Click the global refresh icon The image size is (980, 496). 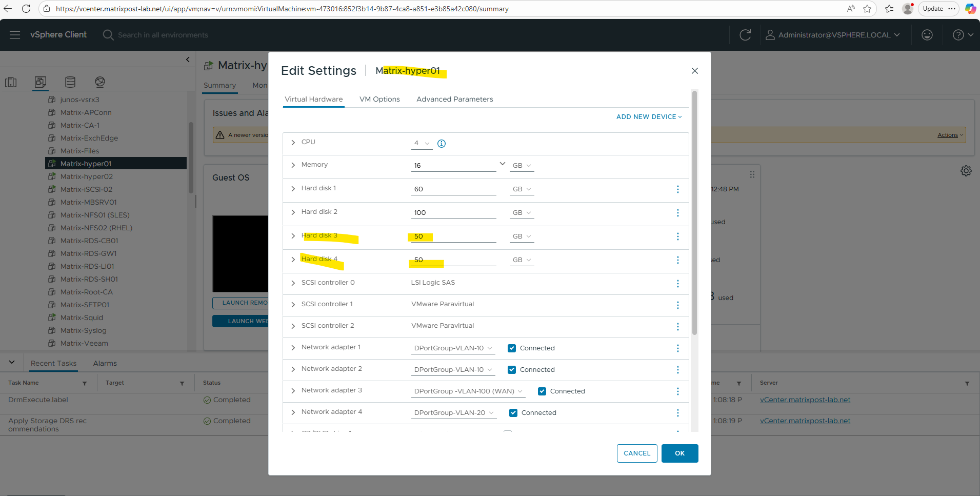[x=745, y=35]
